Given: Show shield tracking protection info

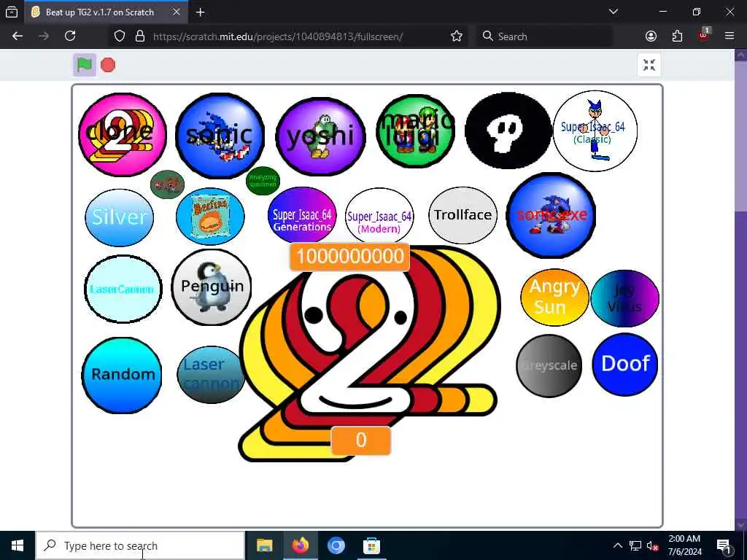Looking at the screenshot, I should tap(120, 36).
